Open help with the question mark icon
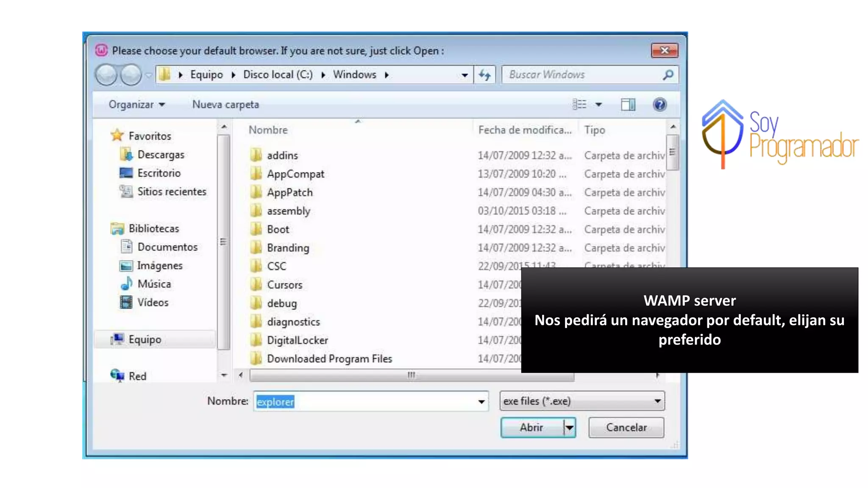Viewport: 868px width, 488px height. click(x=659, y=104)
